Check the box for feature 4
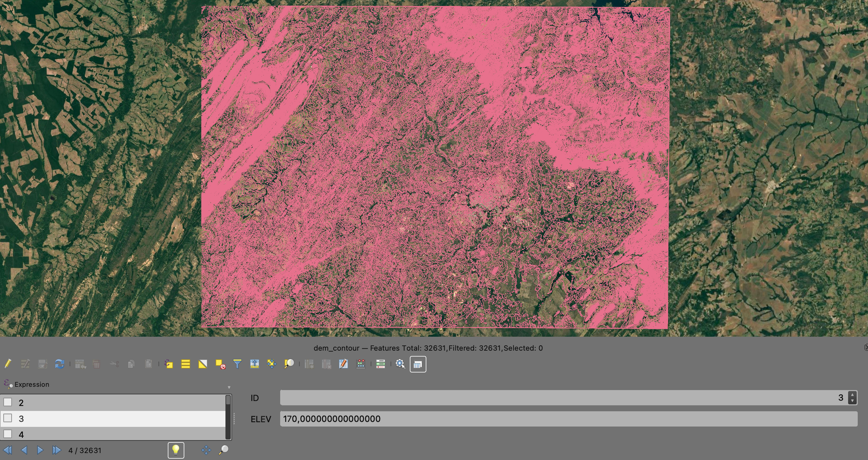The image size is (868, 460). point(8,434)
